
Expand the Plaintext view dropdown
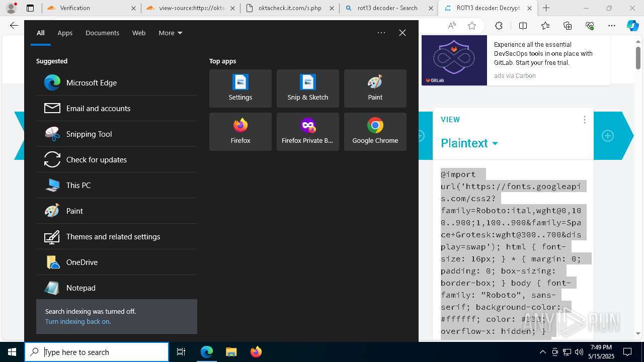[469, 143]
